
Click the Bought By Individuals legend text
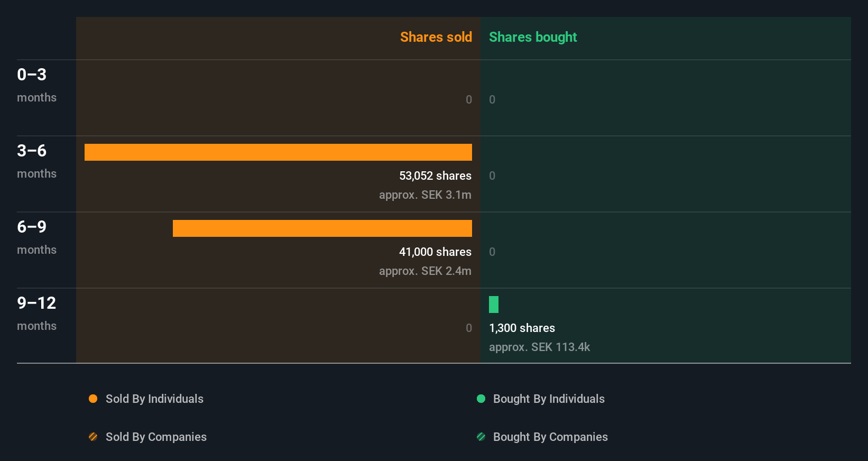click(x=549, y=399)
